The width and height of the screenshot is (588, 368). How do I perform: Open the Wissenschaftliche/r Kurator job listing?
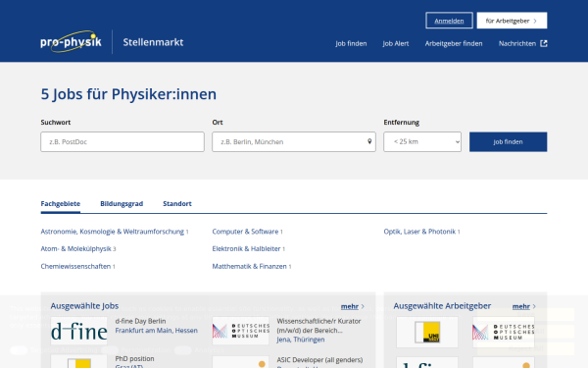(x=318, y=326)
